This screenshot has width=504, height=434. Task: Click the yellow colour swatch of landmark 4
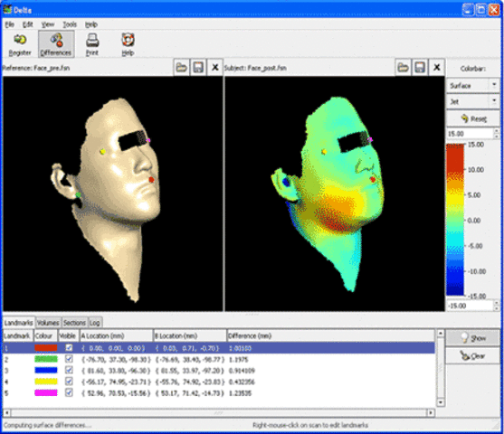click(46, 382)
